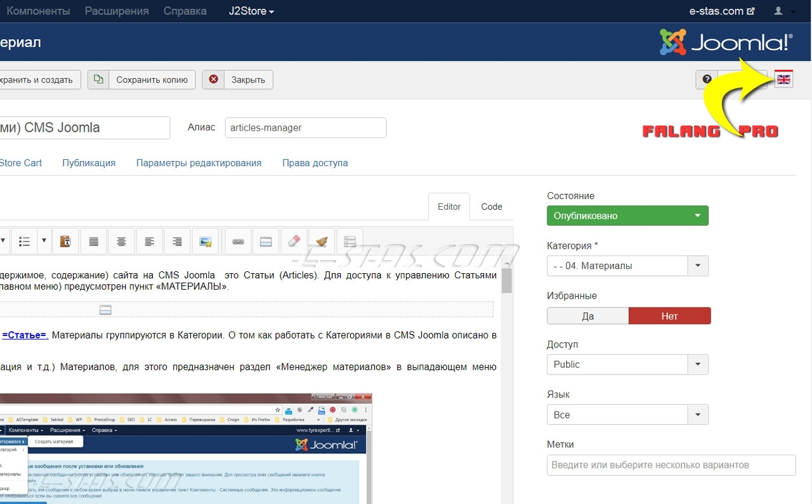Paste as plain text from the clipboard icon

[x=65, y=242]
